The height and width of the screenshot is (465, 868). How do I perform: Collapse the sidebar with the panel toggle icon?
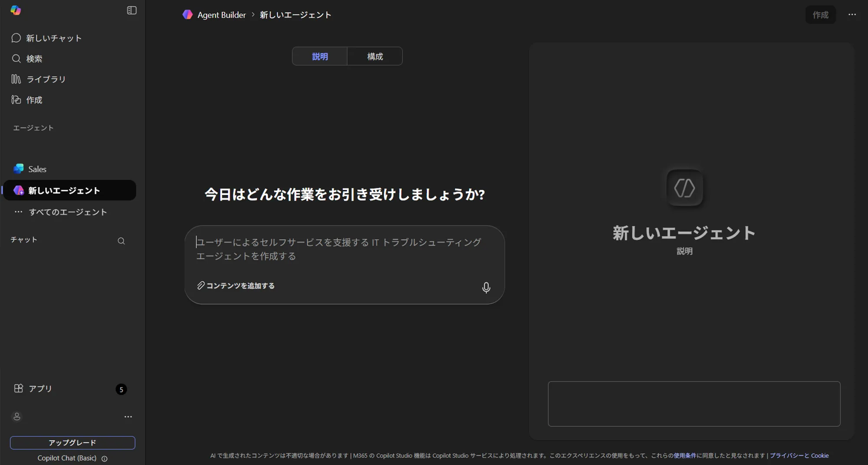tap(132, 10)
